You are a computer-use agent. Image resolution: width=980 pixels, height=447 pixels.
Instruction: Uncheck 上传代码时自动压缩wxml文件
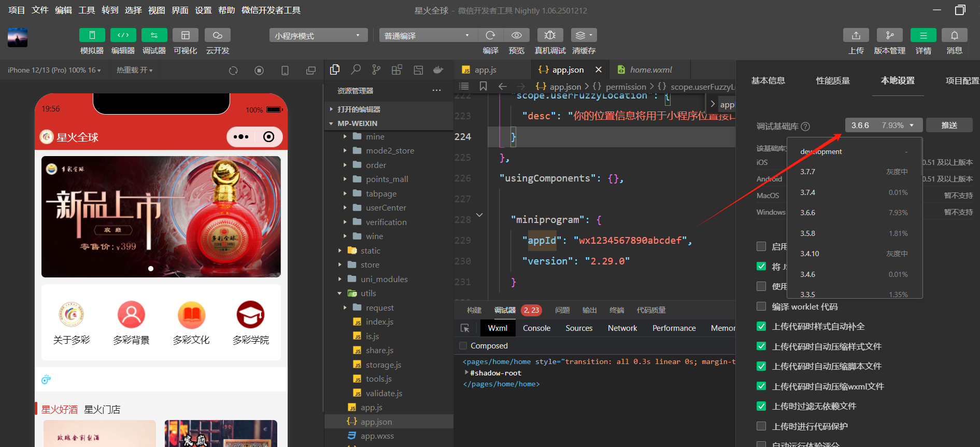761,386
